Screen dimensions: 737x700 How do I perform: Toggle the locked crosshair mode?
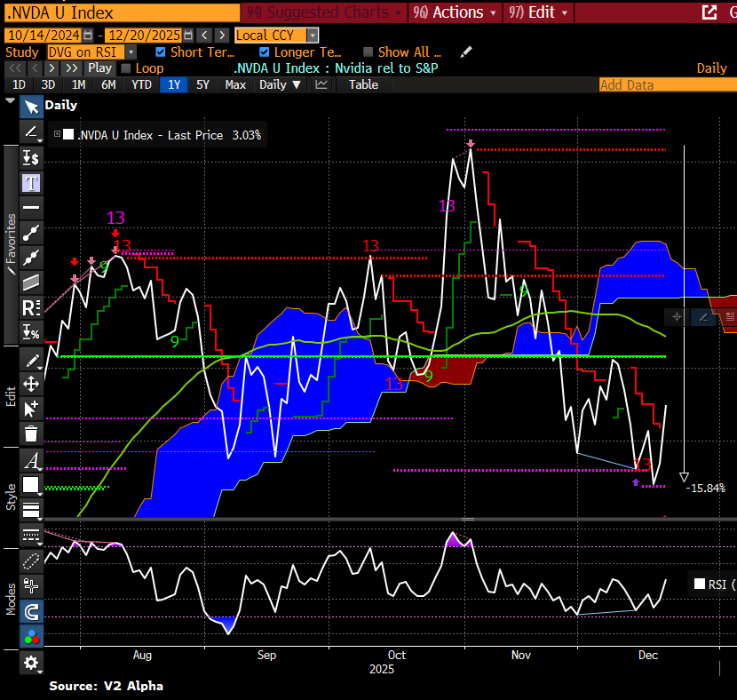(31, 585)
